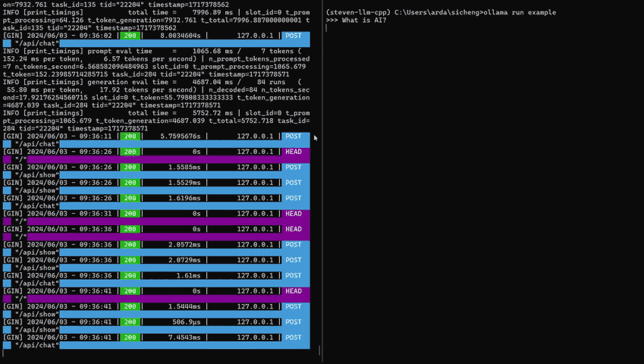Click the "17.92 tokens per second" log text
644x364 pixels.
coord(146,90)
